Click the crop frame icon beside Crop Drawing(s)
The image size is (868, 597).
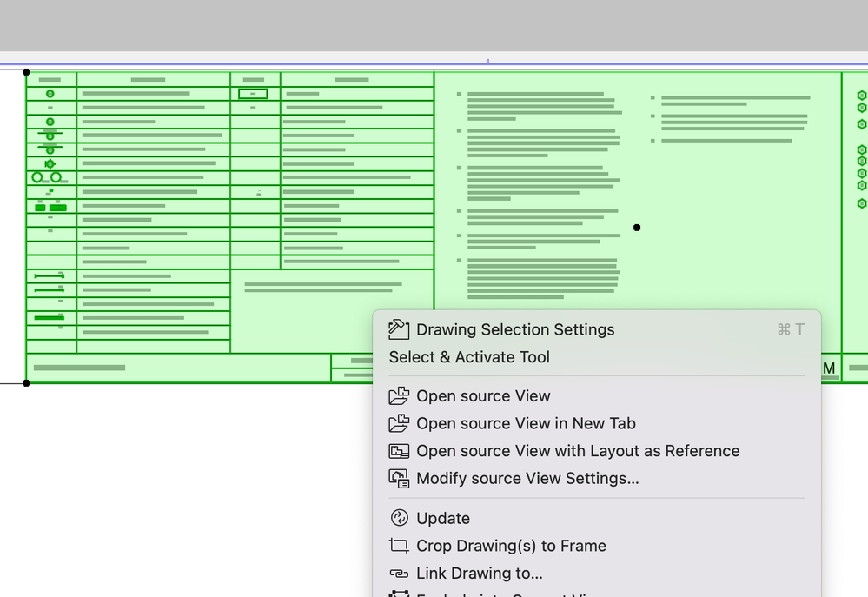(399, 546)
